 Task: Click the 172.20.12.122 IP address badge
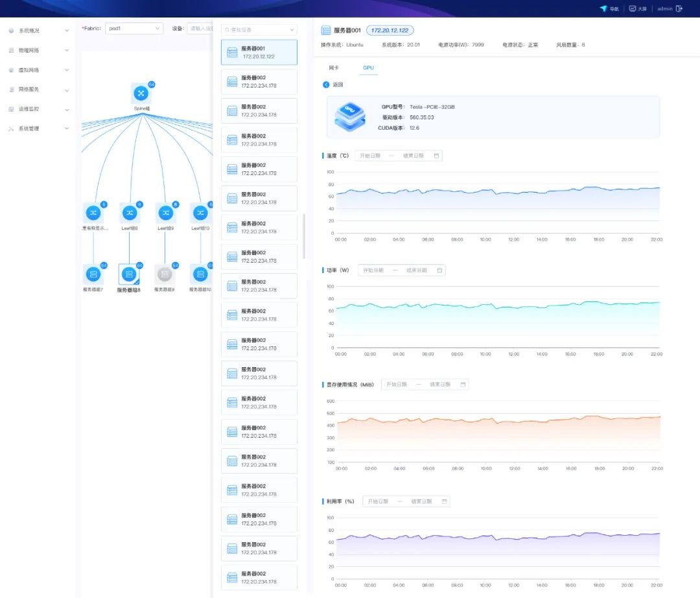(390, 30)
